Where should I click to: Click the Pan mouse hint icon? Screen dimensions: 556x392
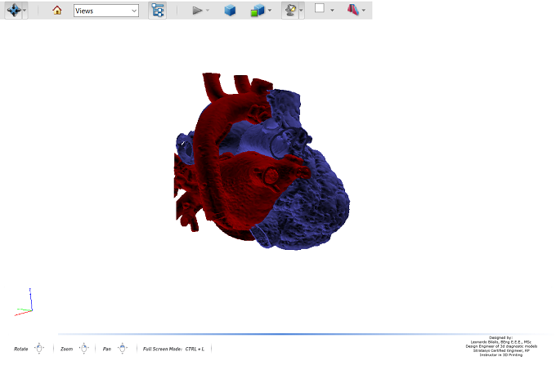click(123, 349)
